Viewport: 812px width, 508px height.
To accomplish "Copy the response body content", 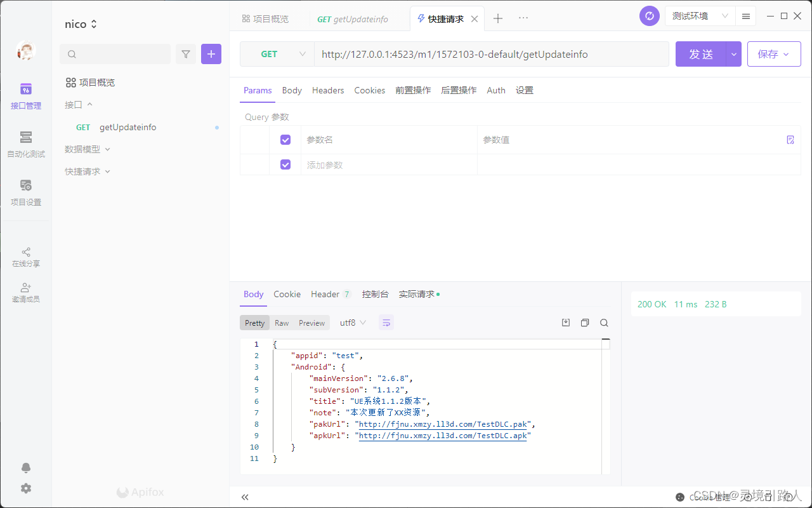I will [584, 322].
